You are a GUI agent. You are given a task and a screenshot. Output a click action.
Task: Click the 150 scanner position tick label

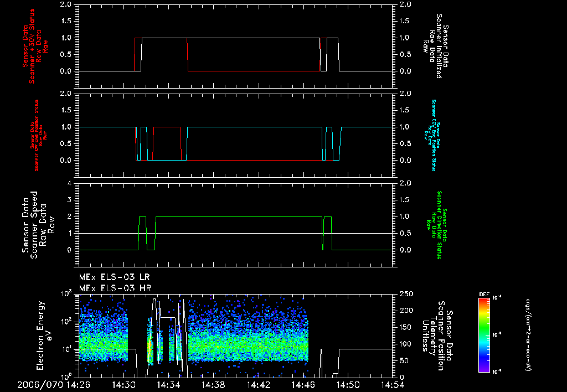pos(406,327)
